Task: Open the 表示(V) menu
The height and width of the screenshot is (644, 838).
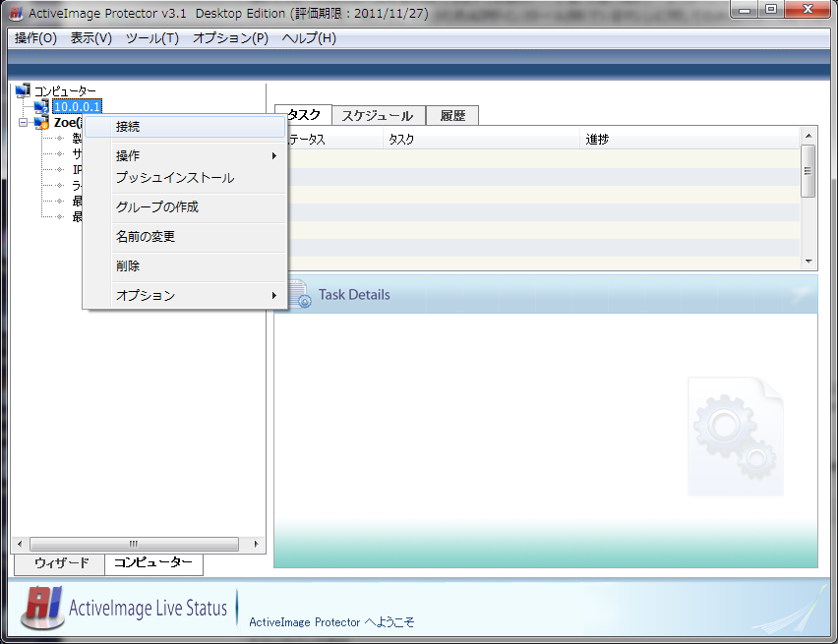Action: pos(91,38)
